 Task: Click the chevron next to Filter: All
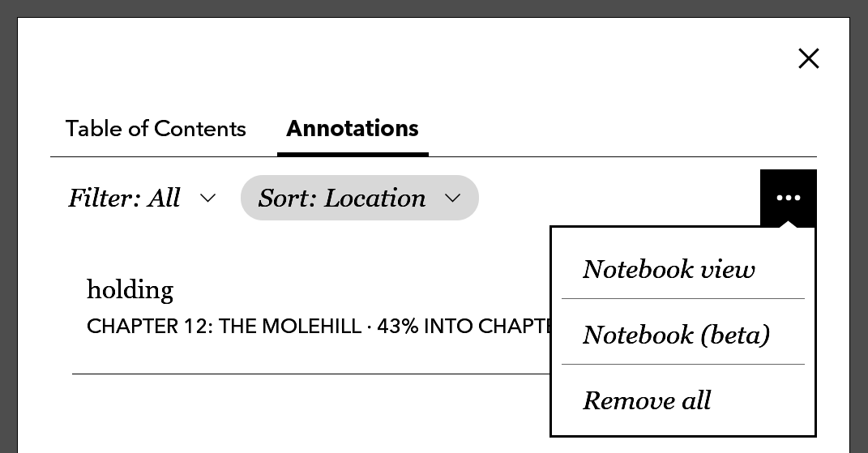(x=207, y=198)
